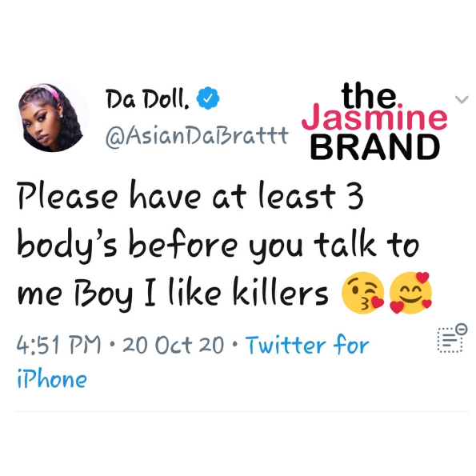The height and width of the screenshot is (476, 476).
Task: Open the reply restrictions conversation icon
Action: 451,338
